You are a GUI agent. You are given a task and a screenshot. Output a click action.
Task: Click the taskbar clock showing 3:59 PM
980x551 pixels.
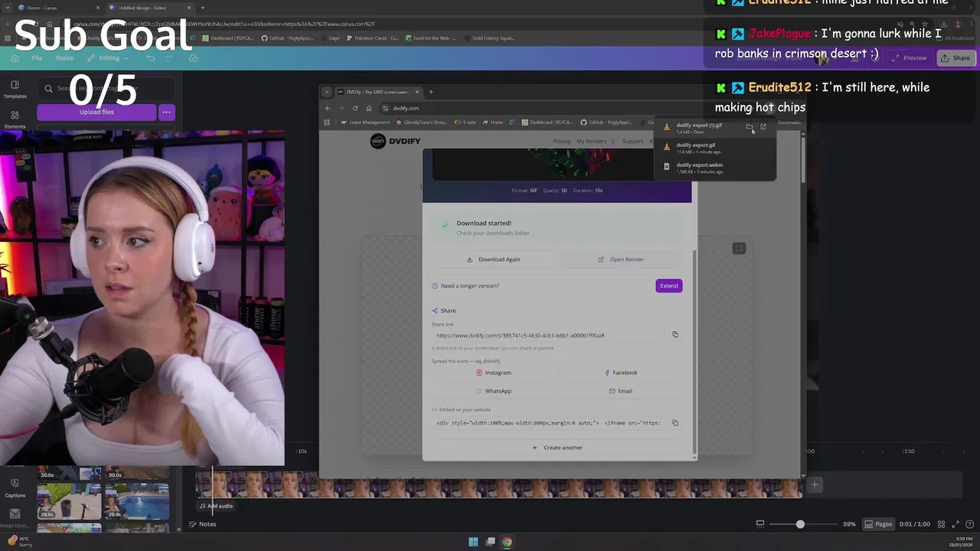962,542
